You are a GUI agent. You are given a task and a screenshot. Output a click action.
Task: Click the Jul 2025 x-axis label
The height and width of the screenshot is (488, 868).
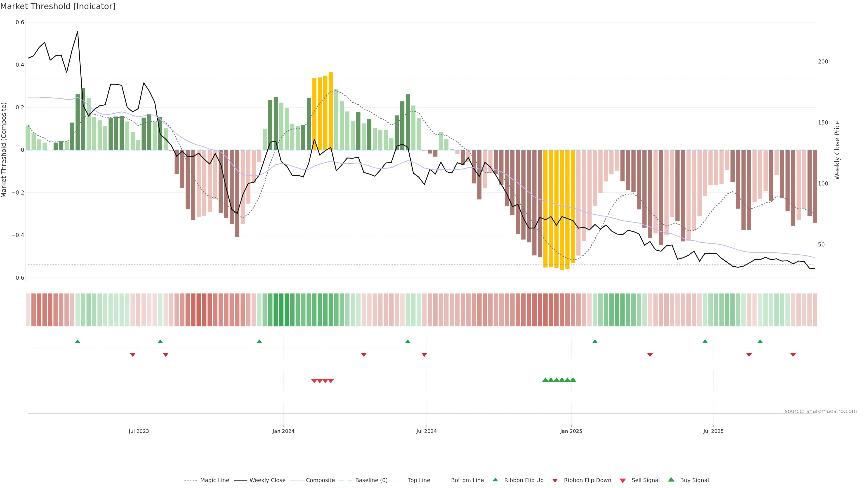pyautogui.click(x=713, y=431)
